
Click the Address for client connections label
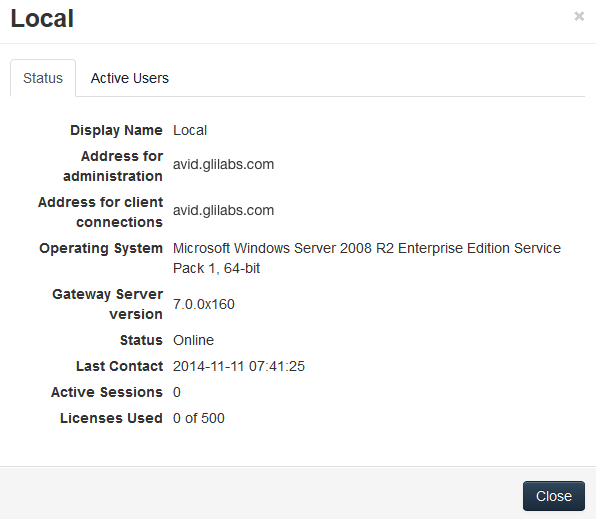pyautogui.click(x=100, y=212)
